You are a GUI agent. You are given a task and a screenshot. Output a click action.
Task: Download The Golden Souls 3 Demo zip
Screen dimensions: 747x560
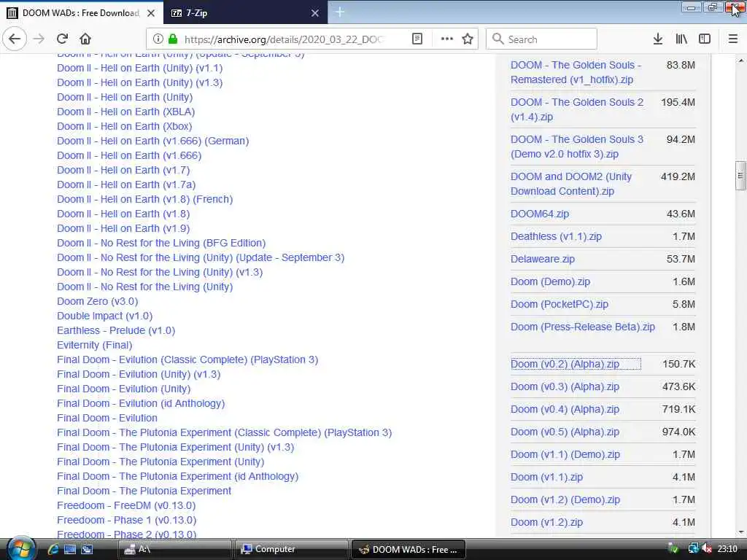577,147
